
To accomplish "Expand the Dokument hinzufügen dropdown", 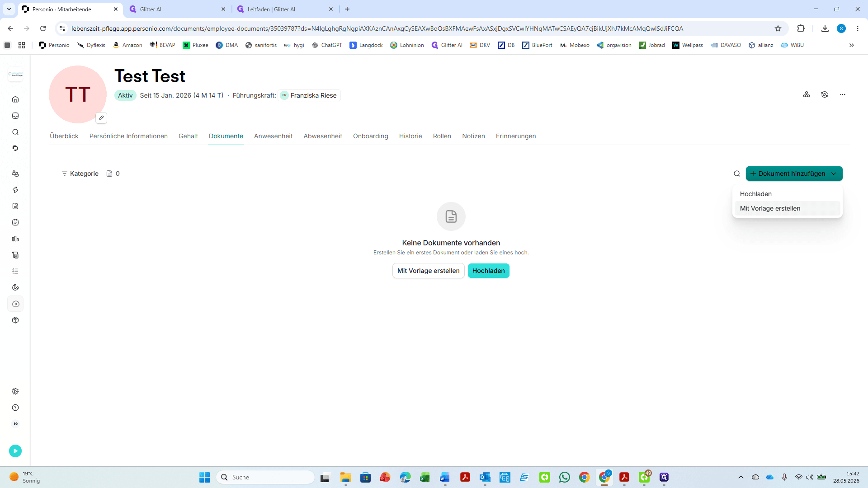I will 794,174.
